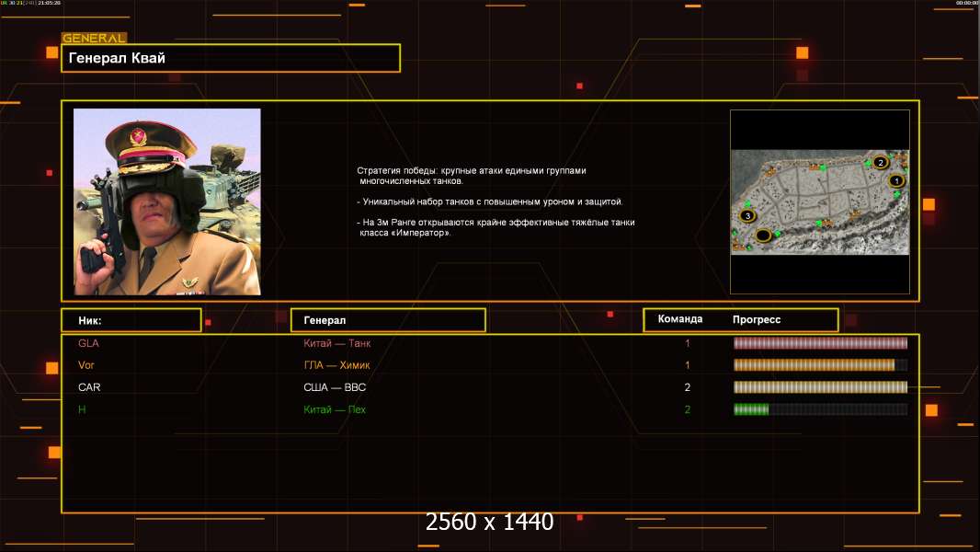The height and width of the screenshot is (552, 980).
Task: Click the timer in top-right corner
Action: [966, 4]
